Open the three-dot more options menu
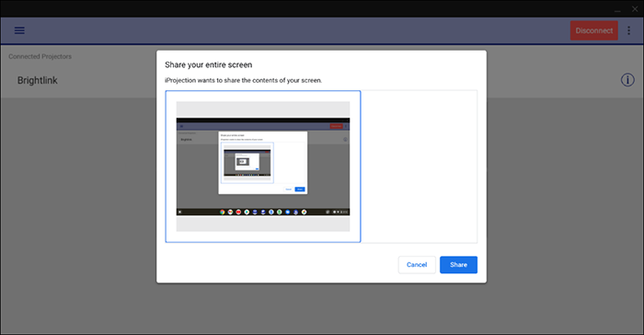 (x=628, y=30)
